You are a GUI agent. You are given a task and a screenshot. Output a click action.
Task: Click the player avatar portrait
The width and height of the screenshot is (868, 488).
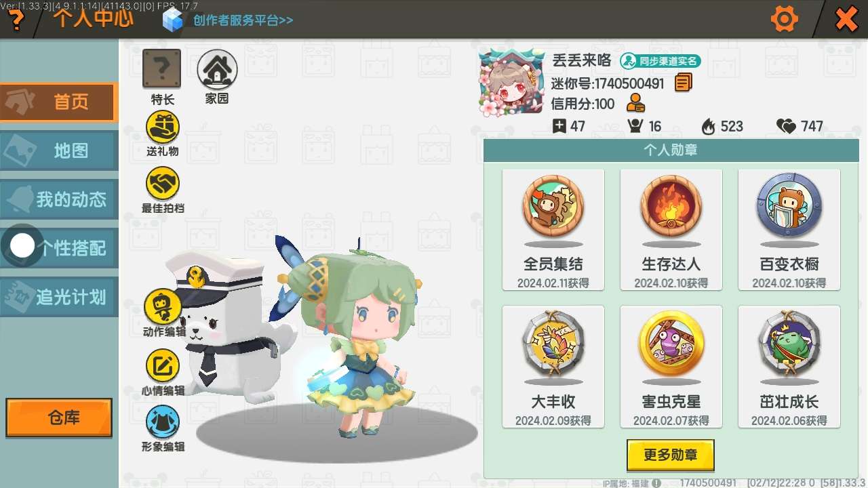point(512,83)
